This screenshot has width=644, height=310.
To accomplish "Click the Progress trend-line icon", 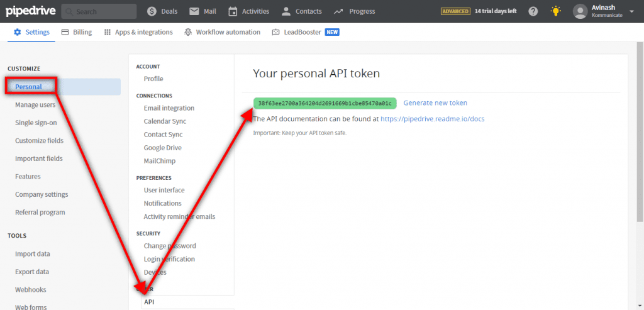I will point(338,11).
